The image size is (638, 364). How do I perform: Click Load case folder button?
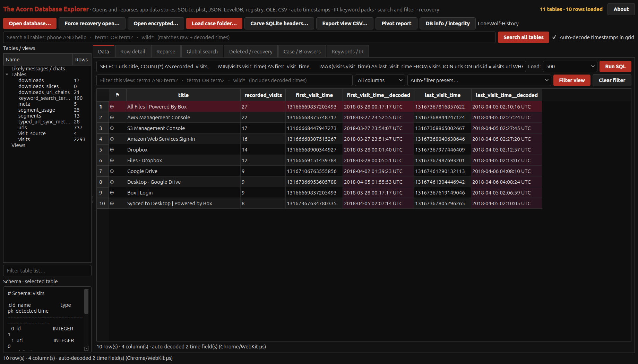pos(214,24)
